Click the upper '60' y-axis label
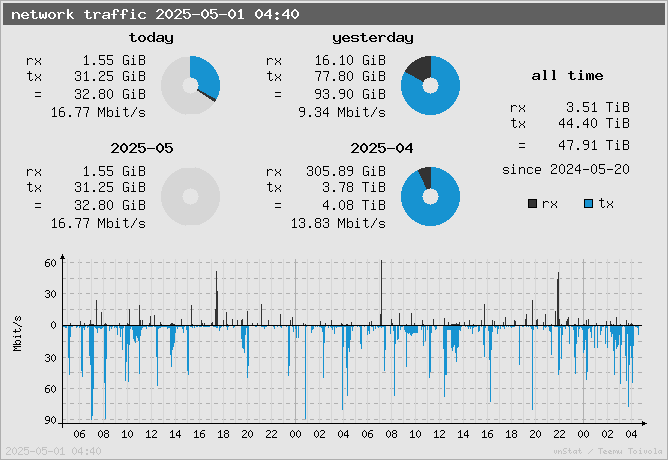This screenshot has height=460, width=668. [50, 263]
